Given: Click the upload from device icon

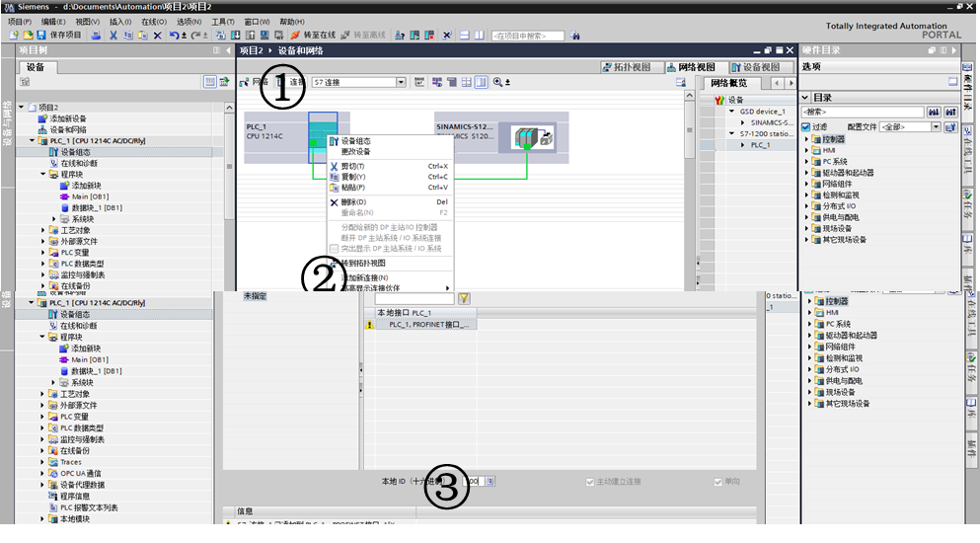Looking at the screenshot, I should click(x=250, y=35).
